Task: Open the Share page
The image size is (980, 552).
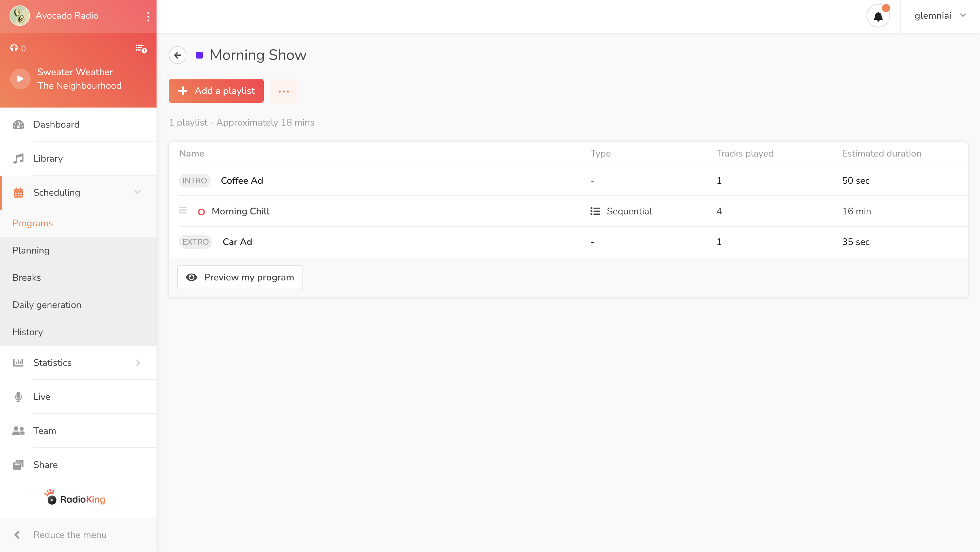Action: 78,465
